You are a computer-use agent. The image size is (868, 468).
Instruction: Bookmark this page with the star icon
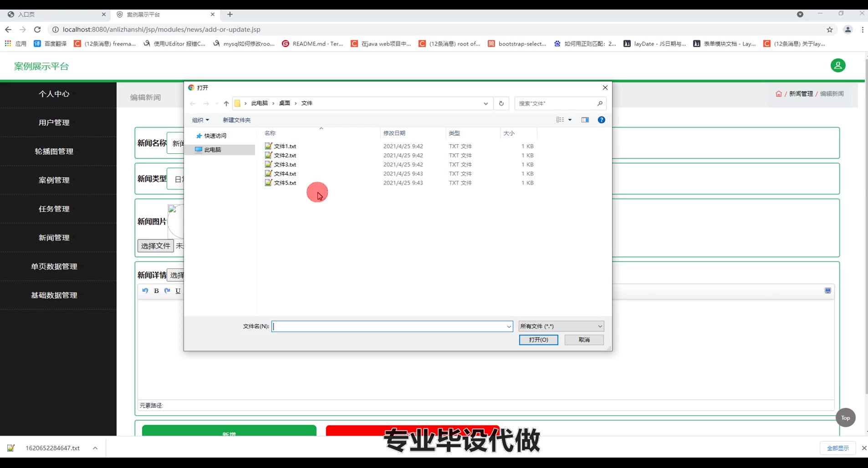point(830,30)
